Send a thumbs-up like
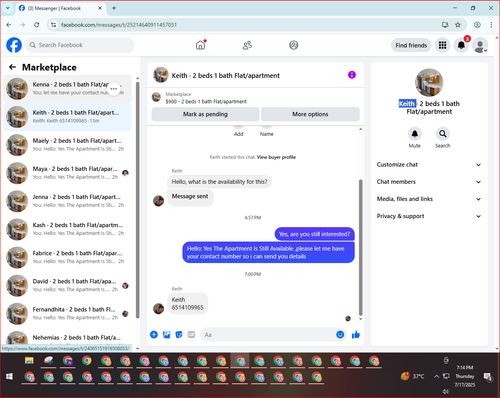The width and height of the screenshot is (500, 398). coord(356,335)
